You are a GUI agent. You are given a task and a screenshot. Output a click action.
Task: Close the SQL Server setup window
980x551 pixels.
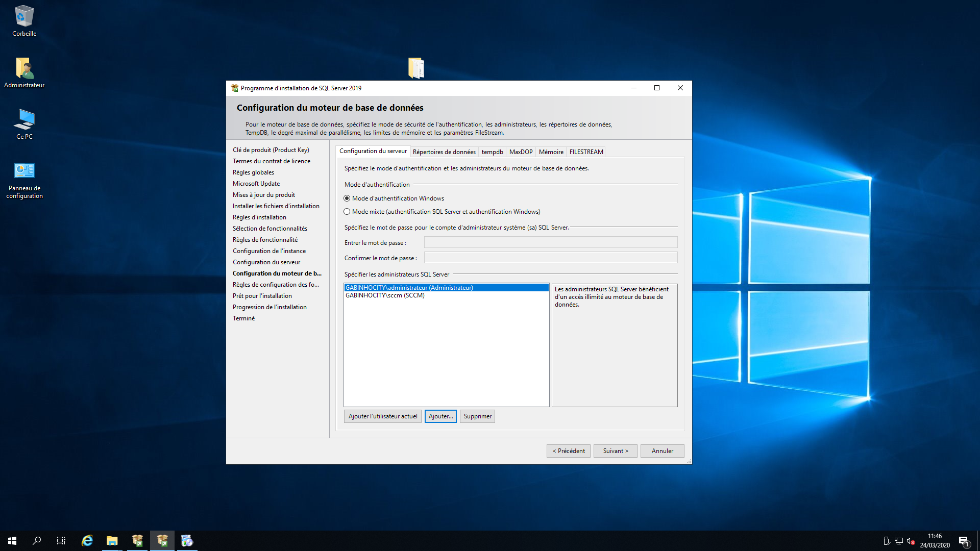pyautogui.click(x=680, y=88)
